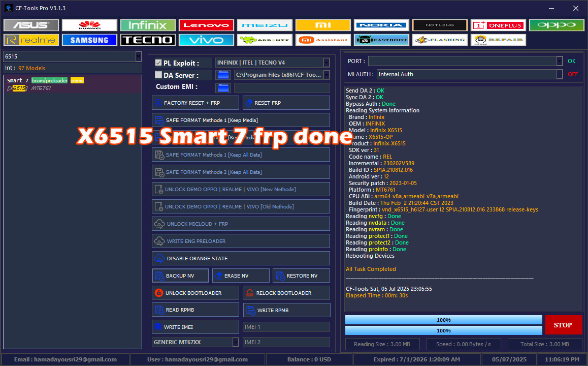Select the Nothing brand logo
The image size is (588, 366).
440,25
